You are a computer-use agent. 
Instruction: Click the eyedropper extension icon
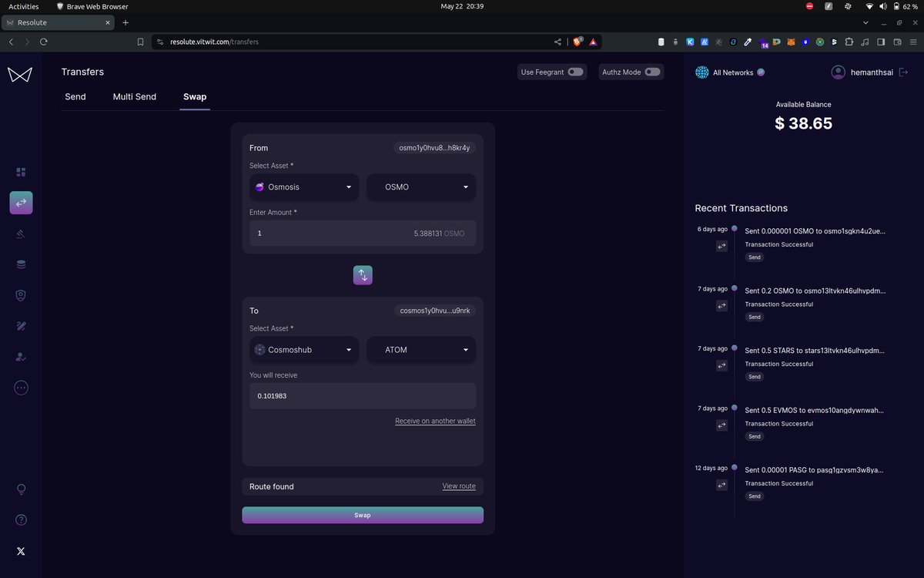[x=748, y=42]
